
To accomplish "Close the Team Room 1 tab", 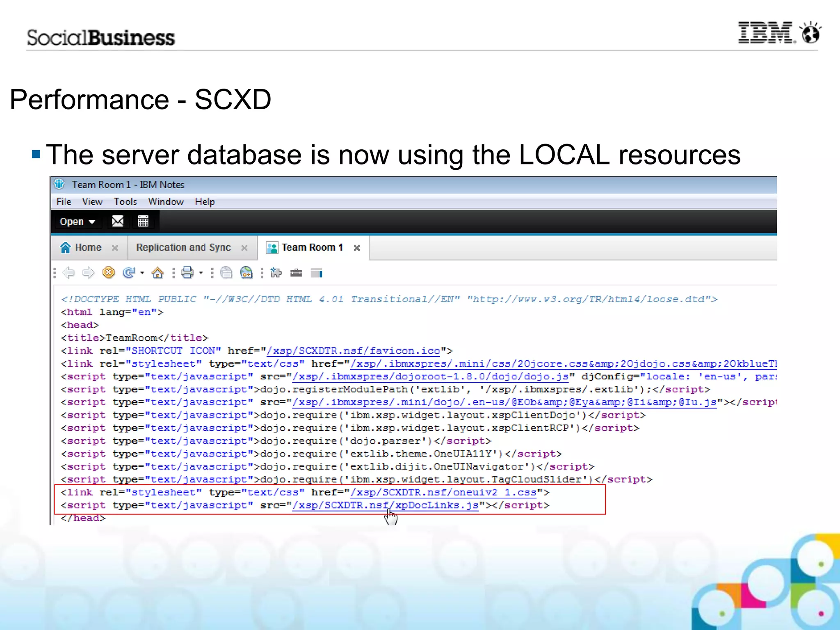I will pyautogui.click(x=357, y=248).
